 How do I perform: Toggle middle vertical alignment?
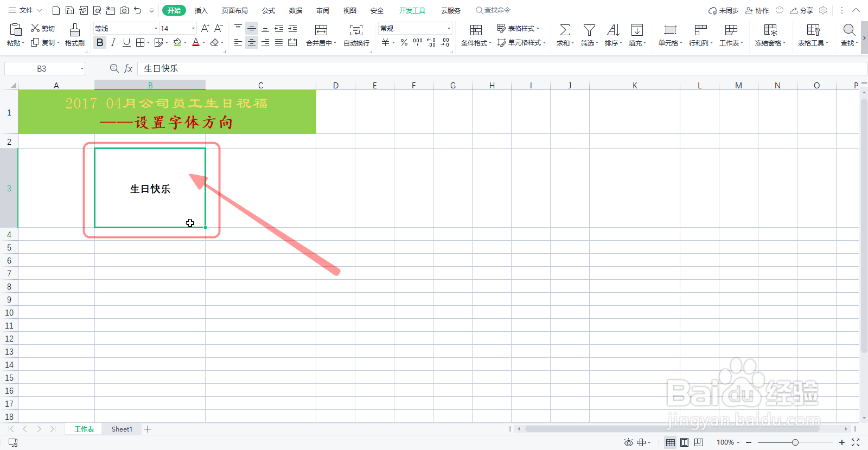[252, 28]
